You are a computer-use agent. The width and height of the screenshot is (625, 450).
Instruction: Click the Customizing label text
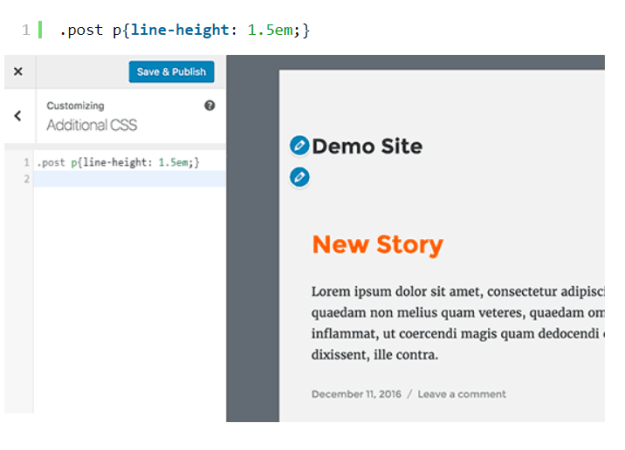click(75, 106)
